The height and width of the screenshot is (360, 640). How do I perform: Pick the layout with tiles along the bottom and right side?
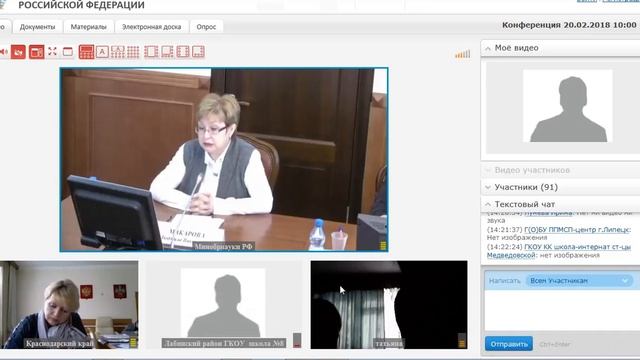(x=167, y=52)
